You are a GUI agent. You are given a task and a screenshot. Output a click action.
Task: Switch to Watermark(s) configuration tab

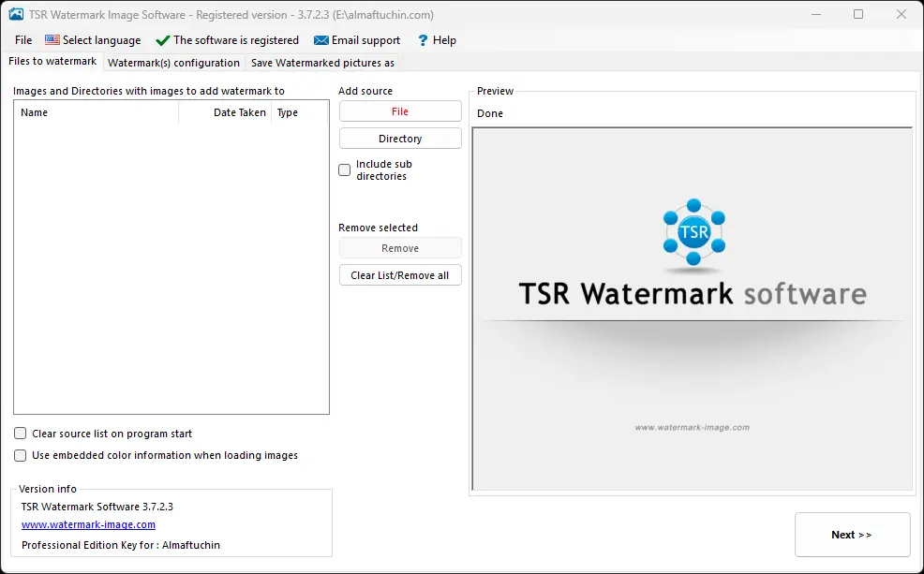pos(174,63)
